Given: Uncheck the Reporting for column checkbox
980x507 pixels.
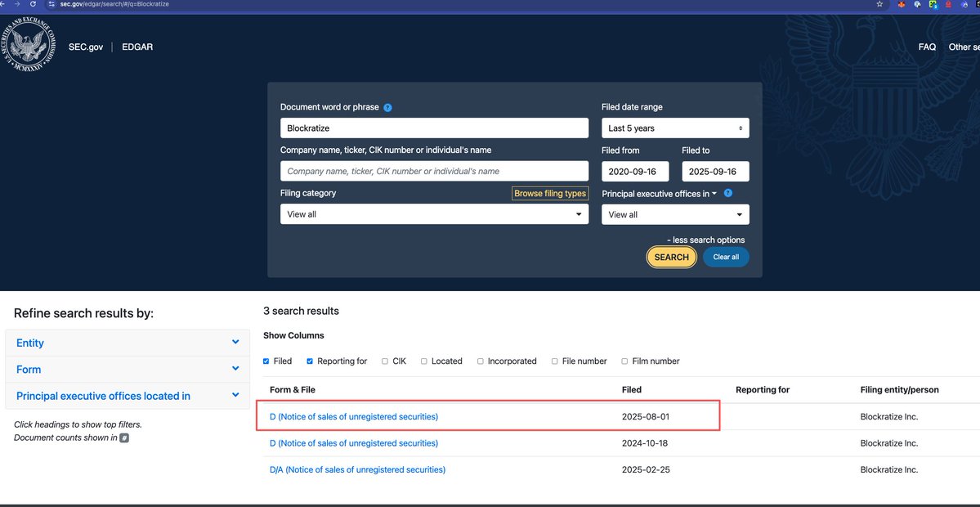Looking at the screenshot, I should (310, 361).
